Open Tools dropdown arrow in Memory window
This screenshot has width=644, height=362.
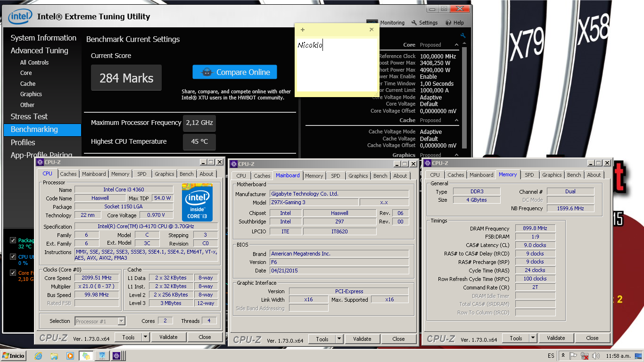[x=533, y=338]
